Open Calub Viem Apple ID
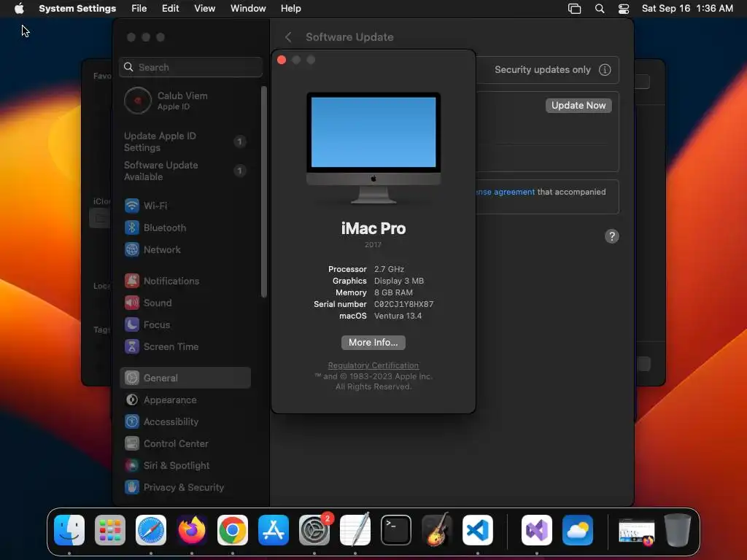Screen dimensions: 747x560 click(186, 101)
